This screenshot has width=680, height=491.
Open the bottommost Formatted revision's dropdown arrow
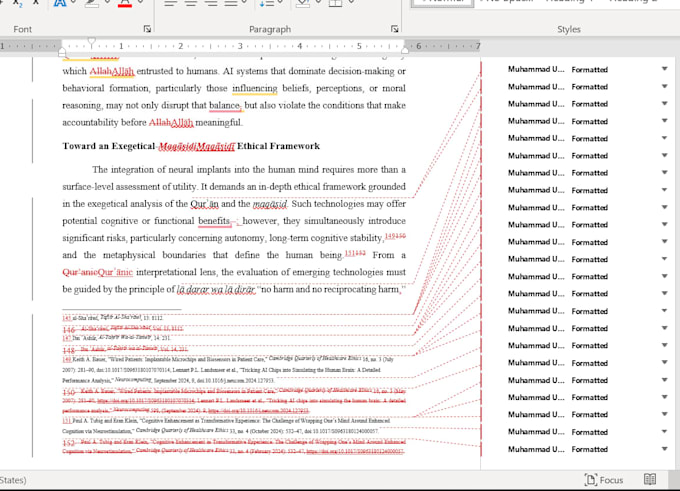tap(664, 449)
